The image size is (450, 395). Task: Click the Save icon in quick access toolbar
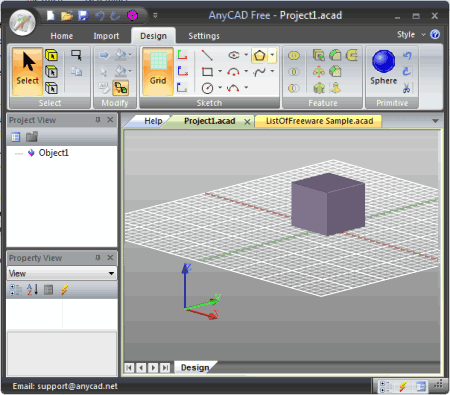click(x=83, y=16)
